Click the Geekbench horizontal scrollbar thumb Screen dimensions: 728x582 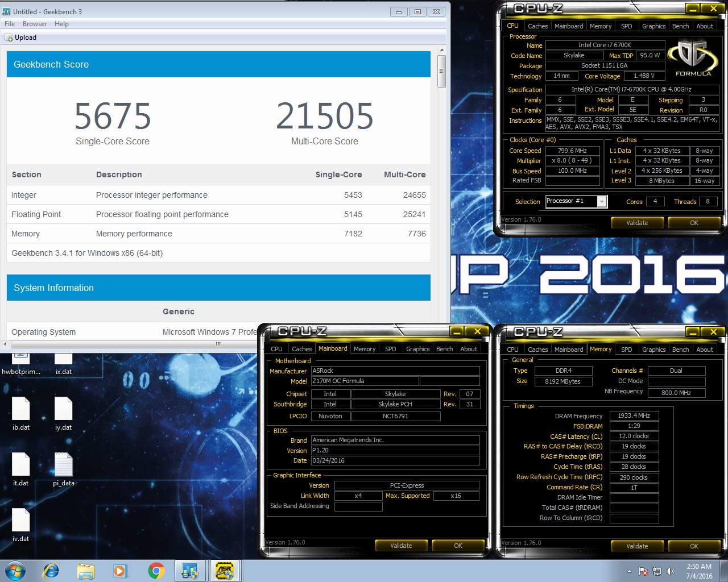(x=218, y=344)
